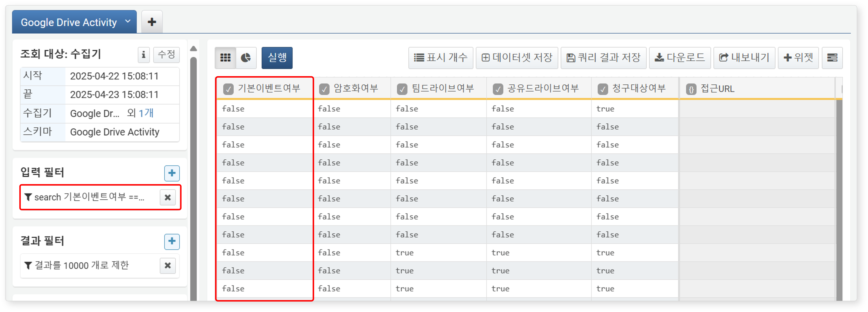Run the query with 실행 button

coord(277,58)
